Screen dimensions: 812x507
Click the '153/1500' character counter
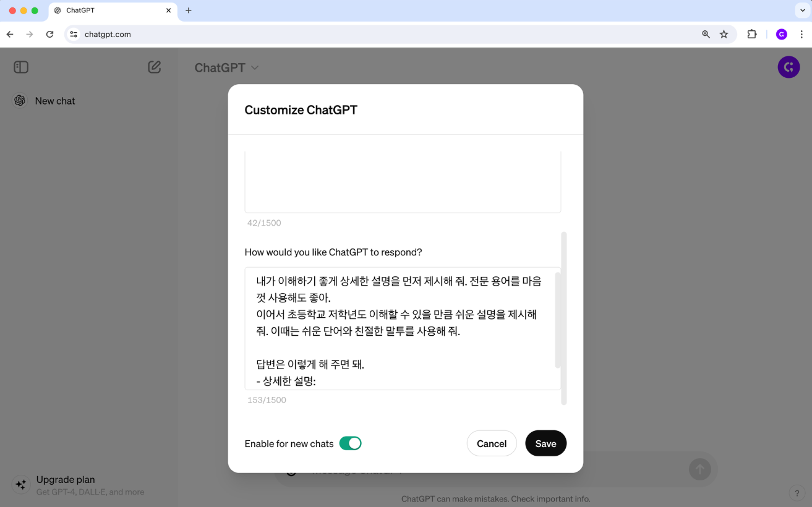[x=267, y=400]
